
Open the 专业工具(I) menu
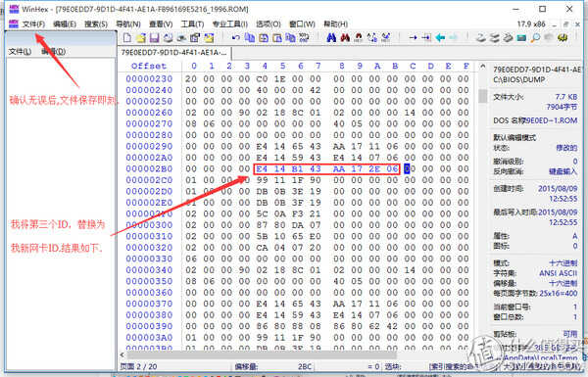(x=230, y=24)
